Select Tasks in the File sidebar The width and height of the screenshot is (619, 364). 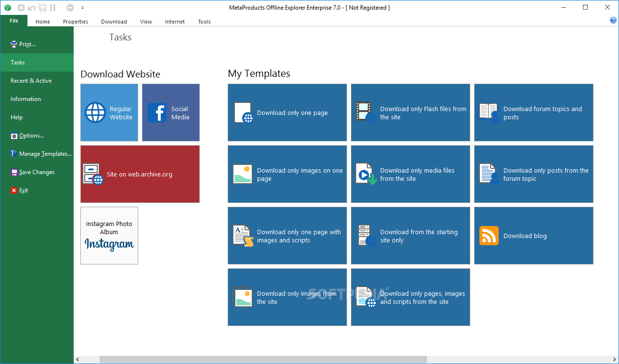coord(37,63)
